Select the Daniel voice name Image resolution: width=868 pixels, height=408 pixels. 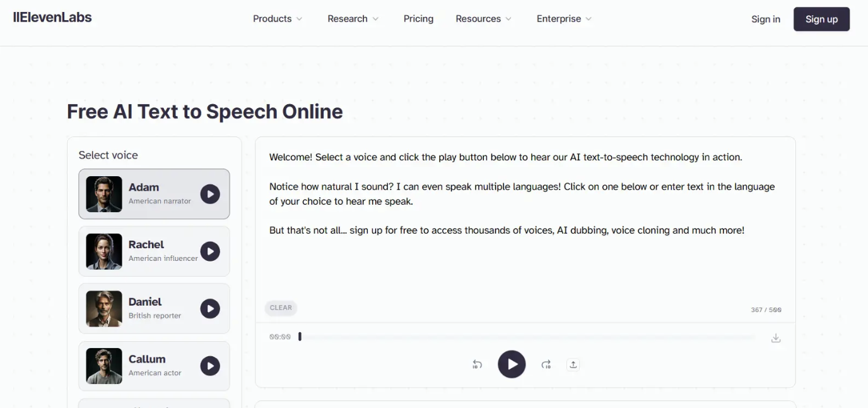[x=145, y=302]
